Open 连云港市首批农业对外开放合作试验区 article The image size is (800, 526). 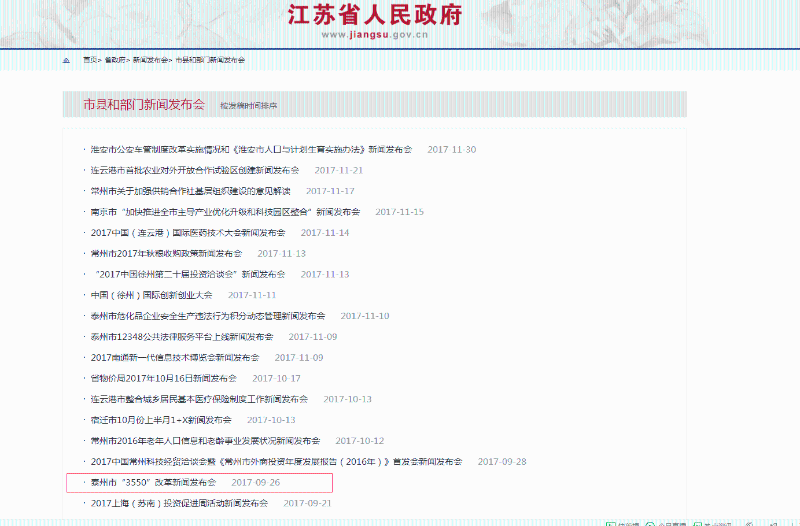coord(194,170)
